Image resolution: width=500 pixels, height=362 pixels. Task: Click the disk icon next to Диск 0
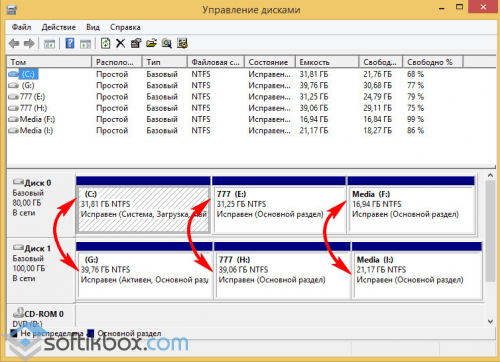(18, 182)
